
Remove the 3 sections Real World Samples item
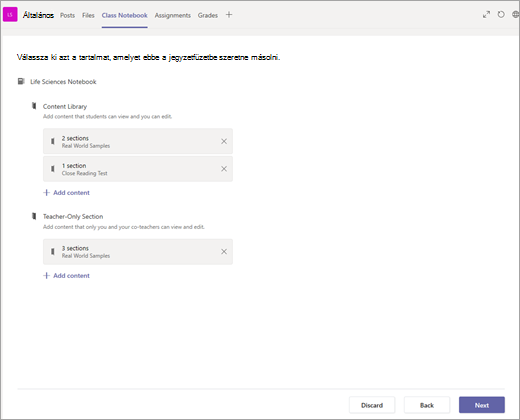pyautogui.click(x=224, y=252)
